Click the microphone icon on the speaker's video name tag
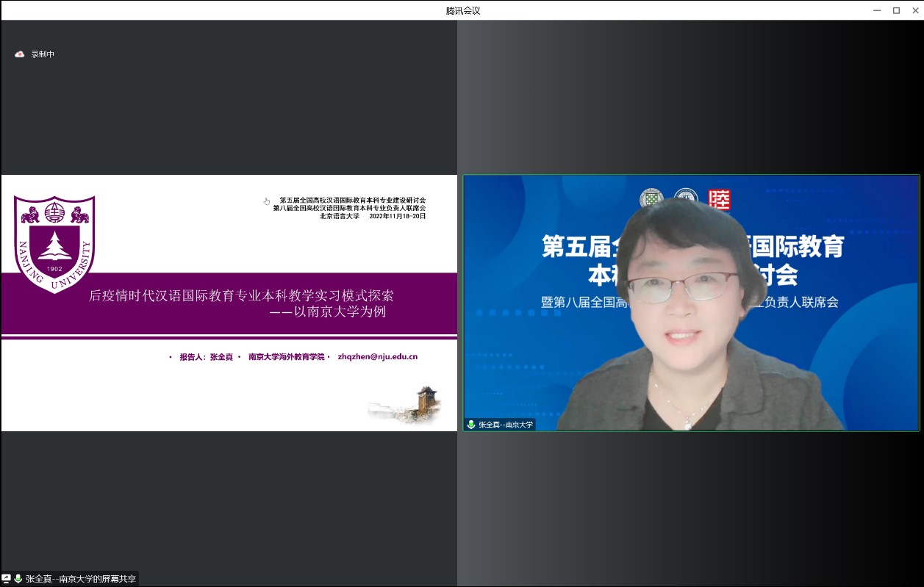The height and width of the screenshot is (587, 924). pos(471,425)
